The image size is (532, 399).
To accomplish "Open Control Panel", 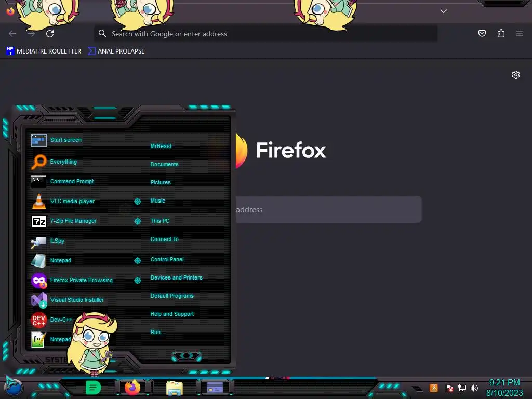I will tap(167, 259).
